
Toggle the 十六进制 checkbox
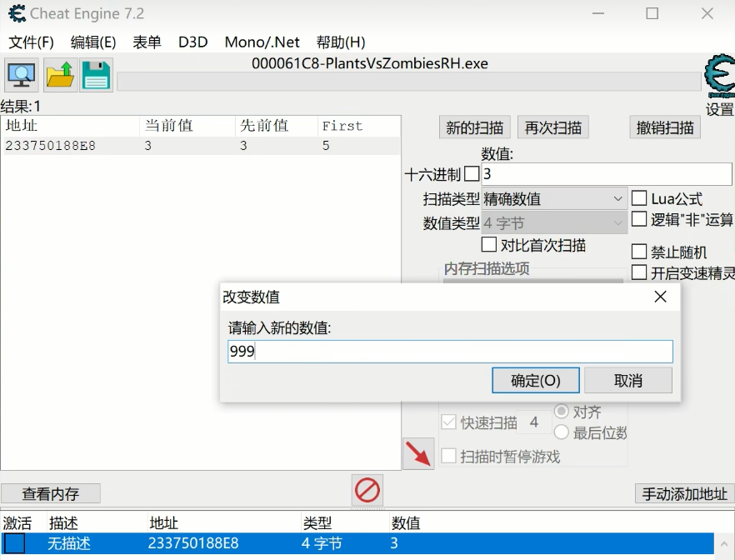point(472,174)
